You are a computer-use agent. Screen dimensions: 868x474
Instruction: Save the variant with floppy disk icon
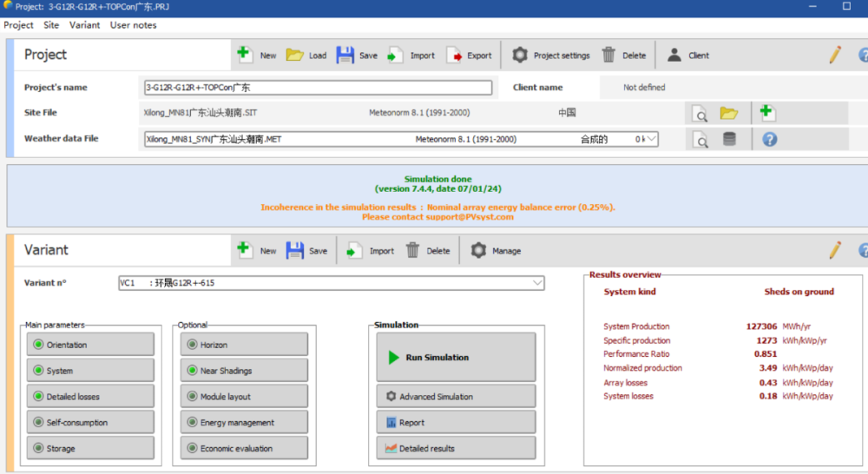295,251
